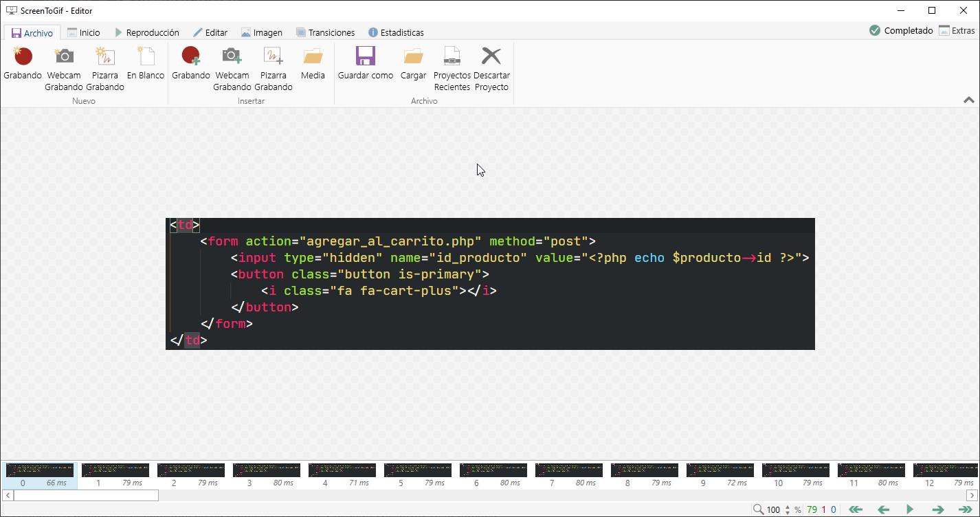Image resolution: width=980 pixels, height=517 pixels.
Task: Open the Extras button
Action: coord(957,30)
